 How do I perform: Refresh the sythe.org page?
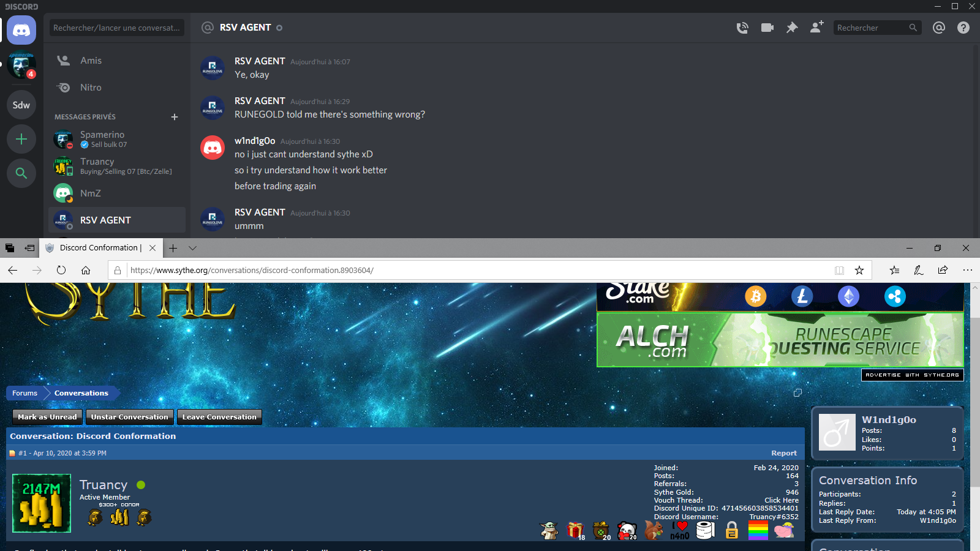(x=61, y=270)
